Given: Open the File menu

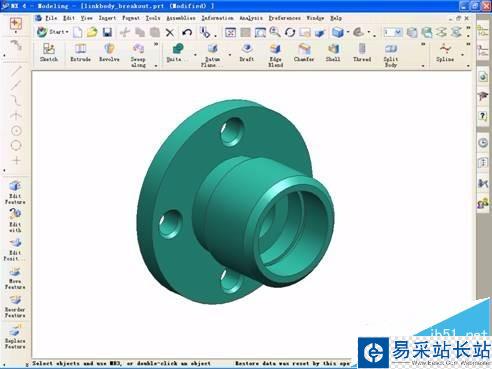Looking at the screenshot, I should coord(51,18).
